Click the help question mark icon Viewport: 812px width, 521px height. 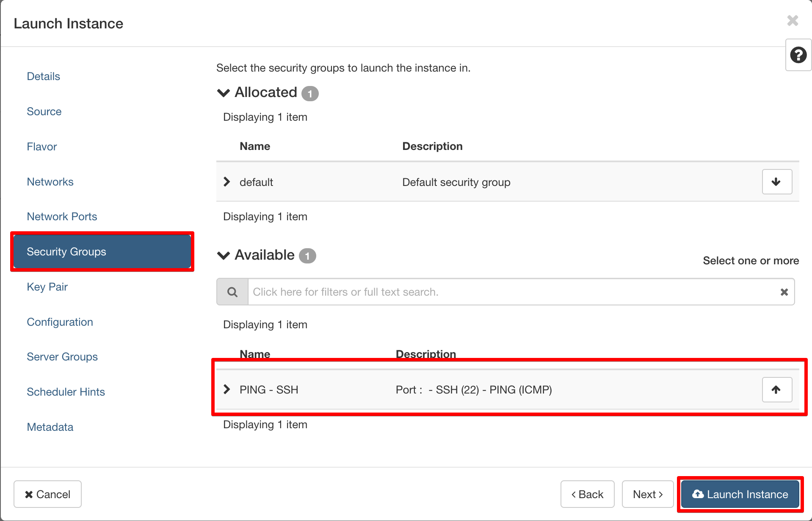pyautogui.click(x=798, y=55)
